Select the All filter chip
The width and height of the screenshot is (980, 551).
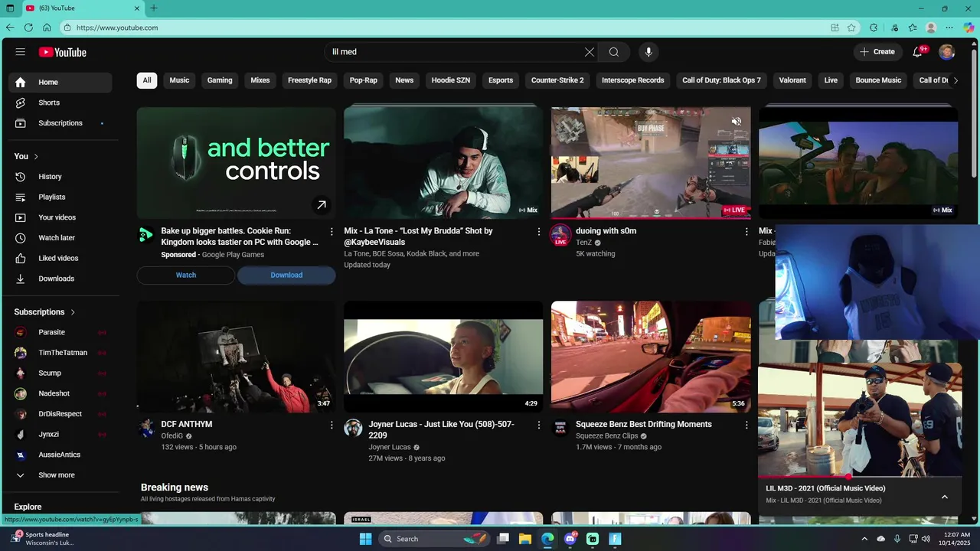pos(147,80)
